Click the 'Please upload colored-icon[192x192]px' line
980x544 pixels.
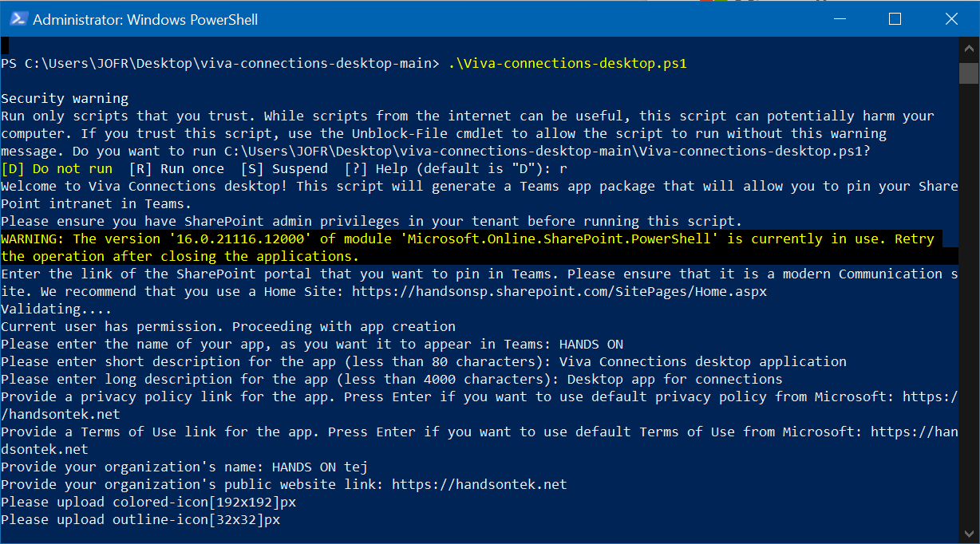click(x=148, y=502)
